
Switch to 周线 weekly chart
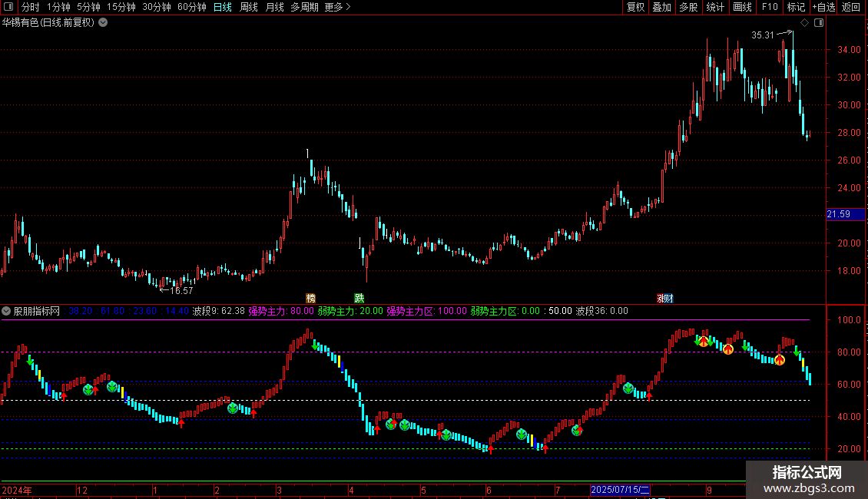(249, 7)
